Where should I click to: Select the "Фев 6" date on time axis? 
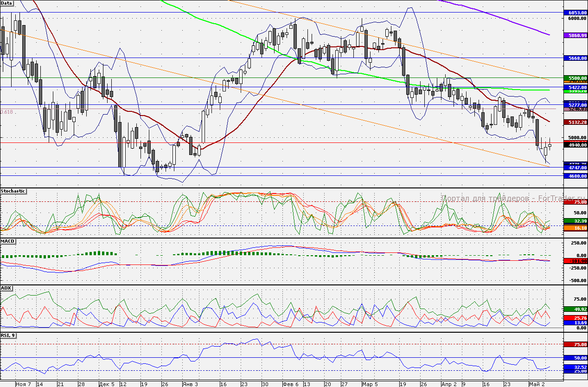coord(290,384)
